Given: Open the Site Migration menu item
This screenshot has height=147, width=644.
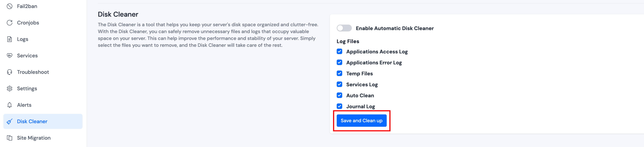Looking at the screenshot, I should click(x=43, y=138).
